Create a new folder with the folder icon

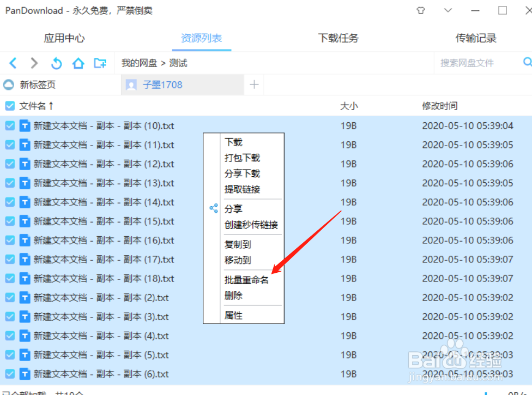(x=100, y=63)
